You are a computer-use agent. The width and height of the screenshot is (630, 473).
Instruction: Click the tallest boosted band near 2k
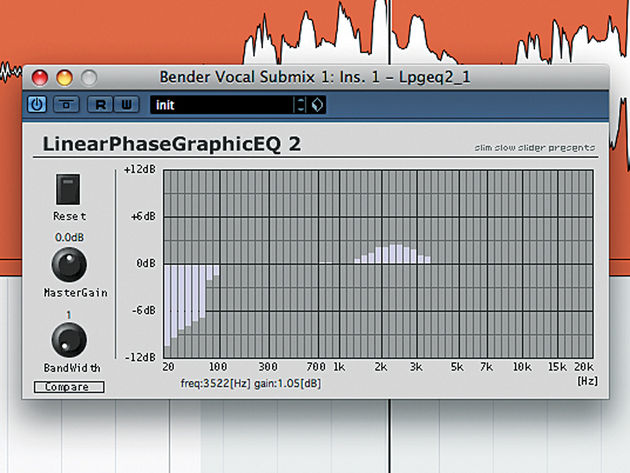[393, 254]
